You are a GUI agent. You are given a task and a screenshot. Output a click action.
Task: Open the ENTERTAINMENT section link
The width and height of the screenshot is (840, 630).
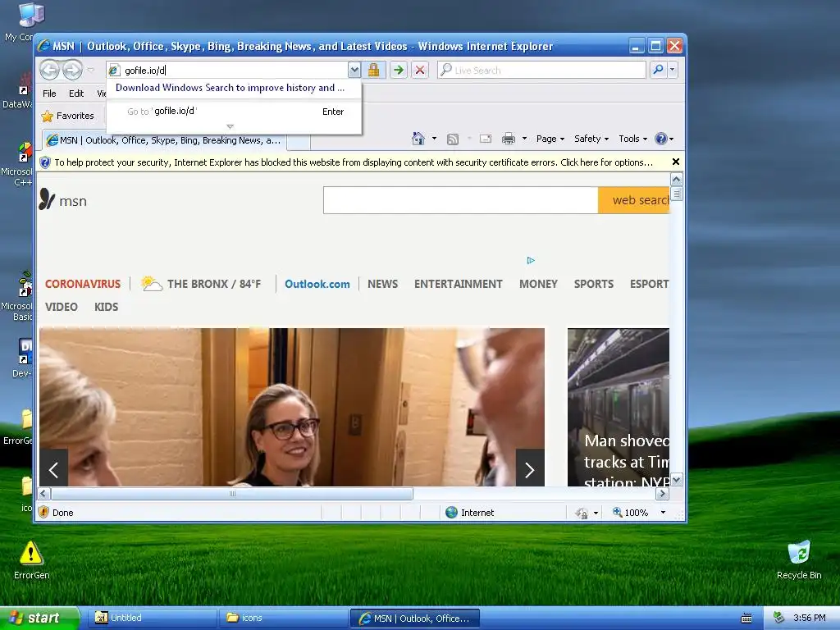tap(458, 284)
